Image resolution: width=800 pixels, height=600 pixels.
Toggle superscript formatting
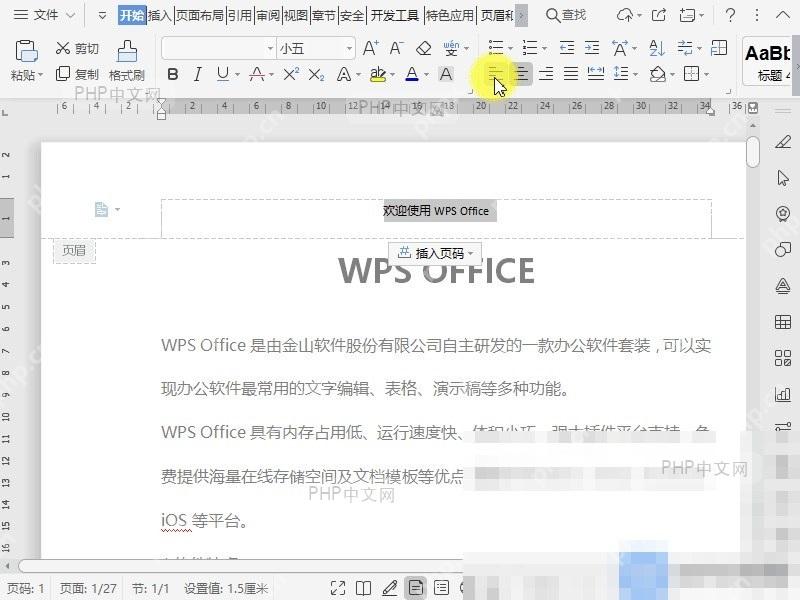[291, 74]
